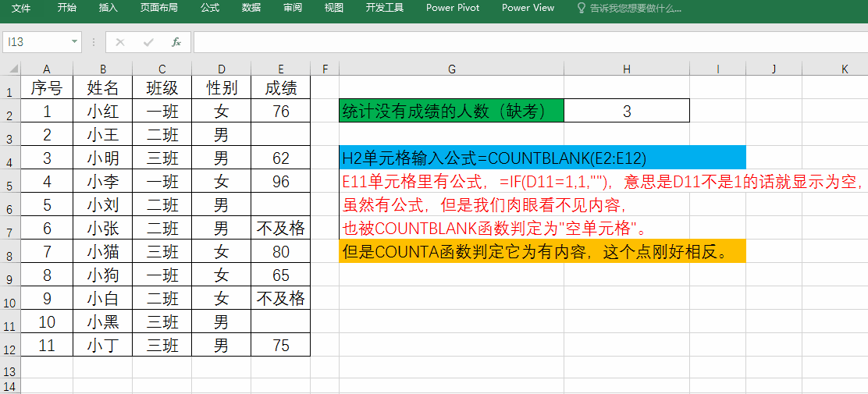Switch to the 开始 ribbon tab

tap(67, 8)
